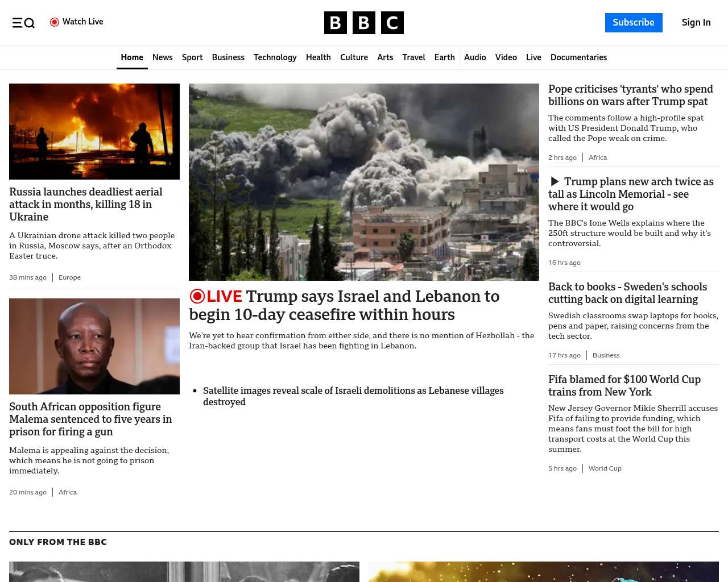This screenshot has width=728, height=582.
Task: Go to the BBC logo homepage
Action: pyautogui.click(x=364, y=23)
